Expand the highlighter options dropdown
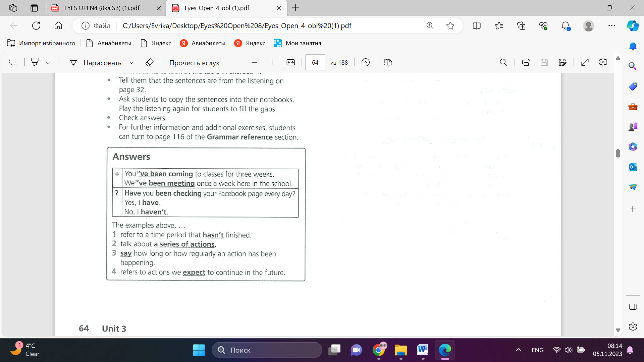Viewport: 644px width, 362px height. pos(48,63)
